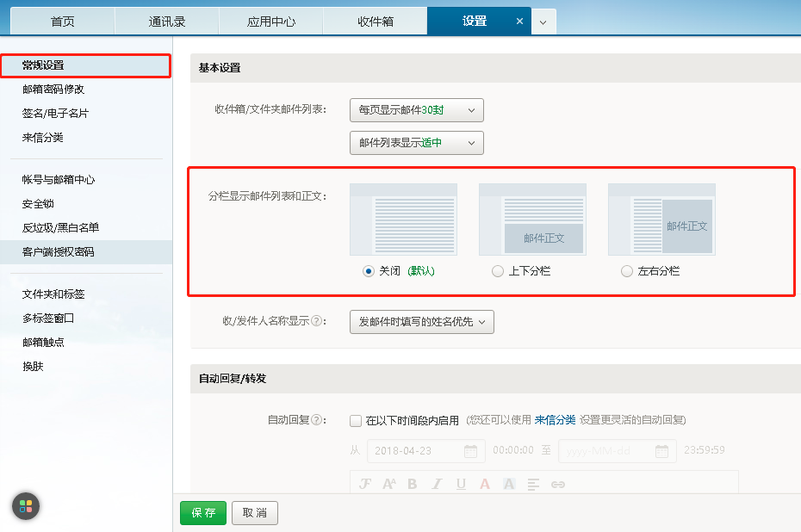Click the font size icon in the editor

(x=389, y=484)
